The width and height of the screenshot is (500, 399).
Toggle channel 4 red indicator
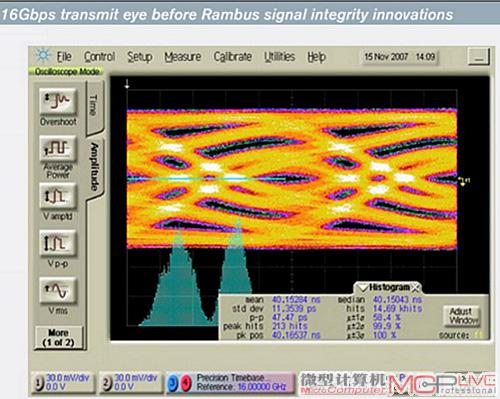point(186,383)
